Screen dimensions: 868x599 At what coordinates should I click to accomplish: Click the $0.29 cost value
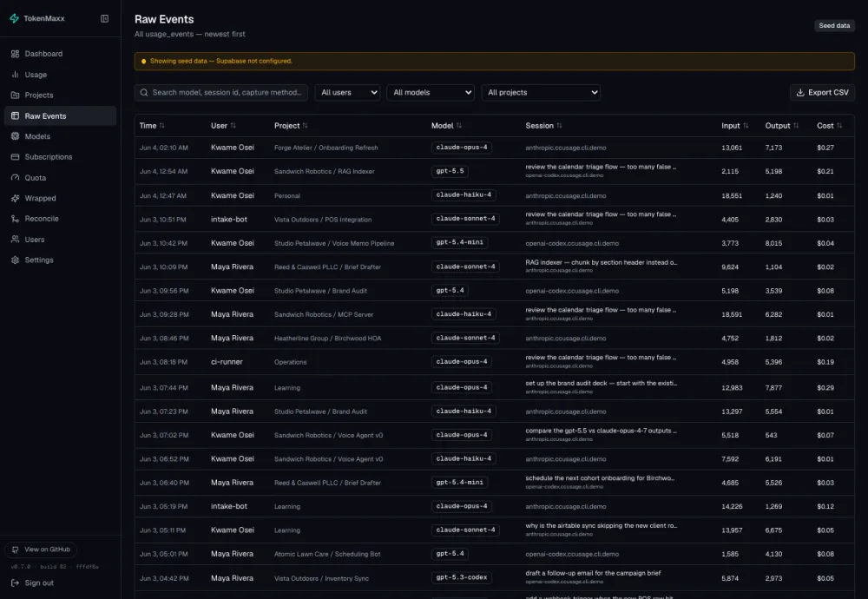click(x=825, y=388)
